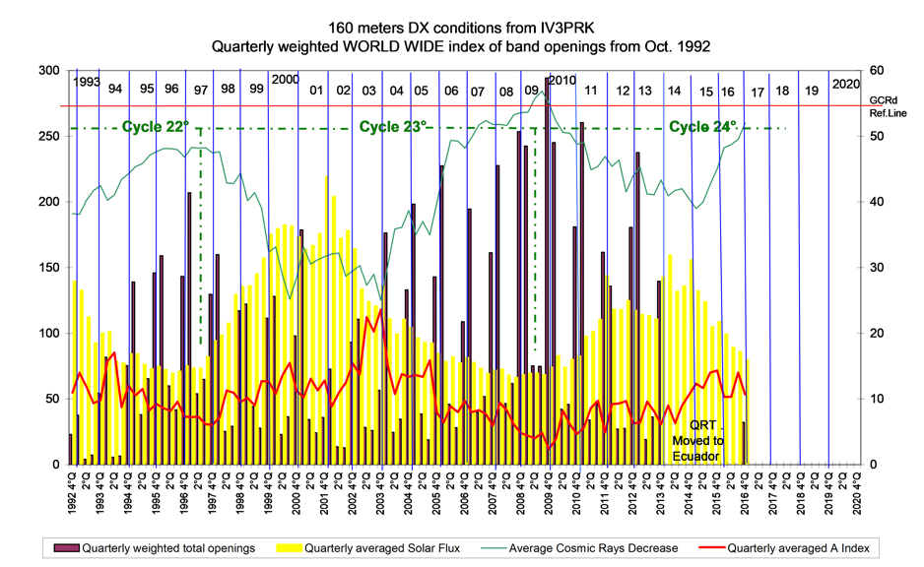The width and height of the screenshot is (924, 567).
Task: Click the year 18 column label
Action: 782,91
